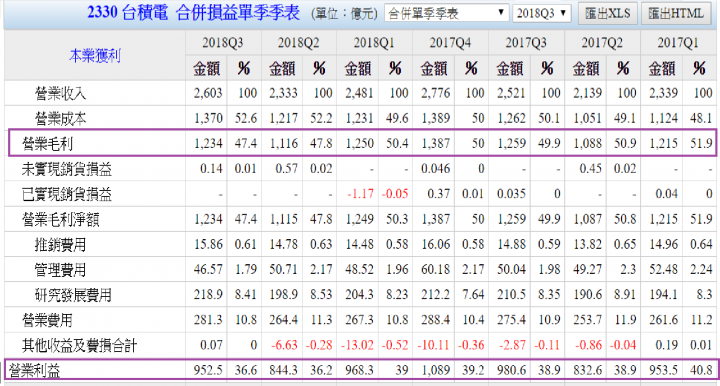
Task: Click the 60.18 administrative expense value
Action: click(x=436, y=269)
